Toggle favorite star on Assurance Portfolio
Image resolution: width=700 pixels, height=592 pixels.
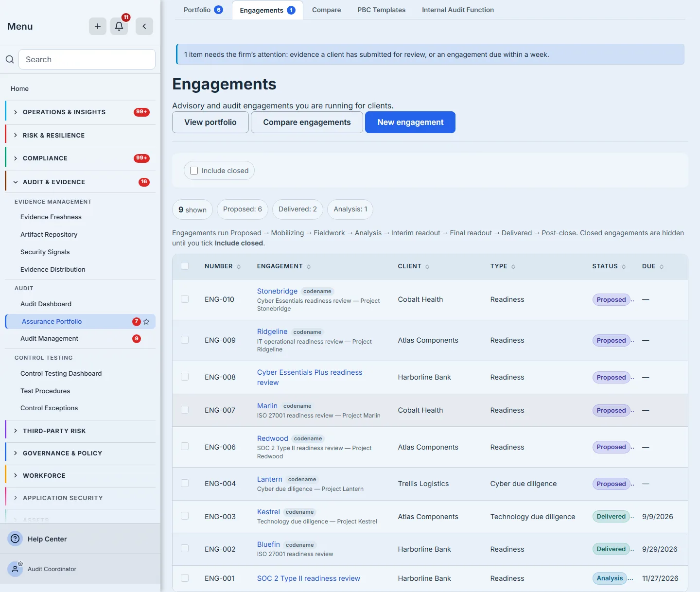[146, 322]
